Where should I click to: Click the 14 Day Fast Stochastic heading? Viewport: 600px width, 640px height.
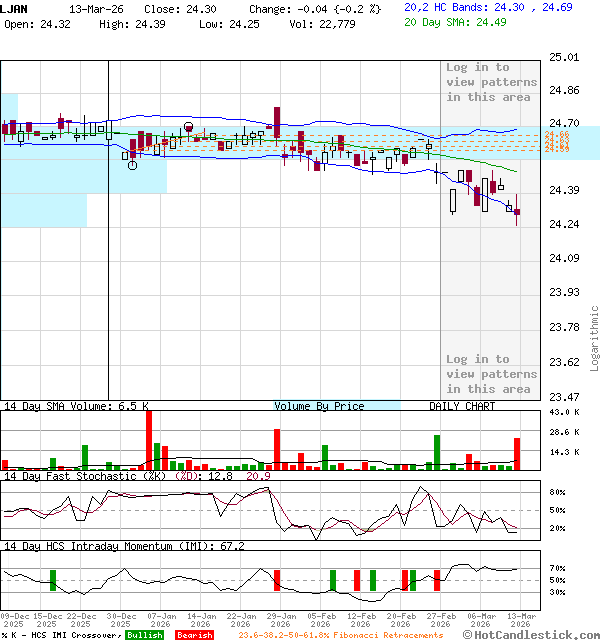click(85, 476)
